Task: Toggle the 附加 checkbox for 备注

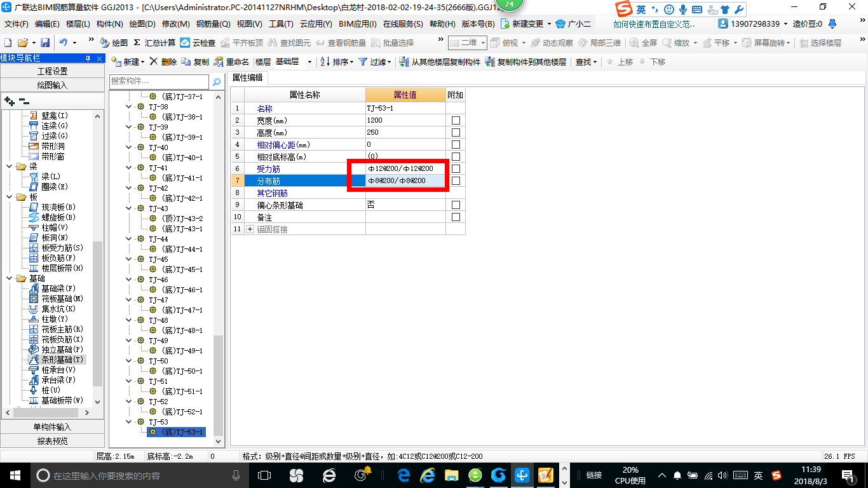Action: [x=456, y=217]
